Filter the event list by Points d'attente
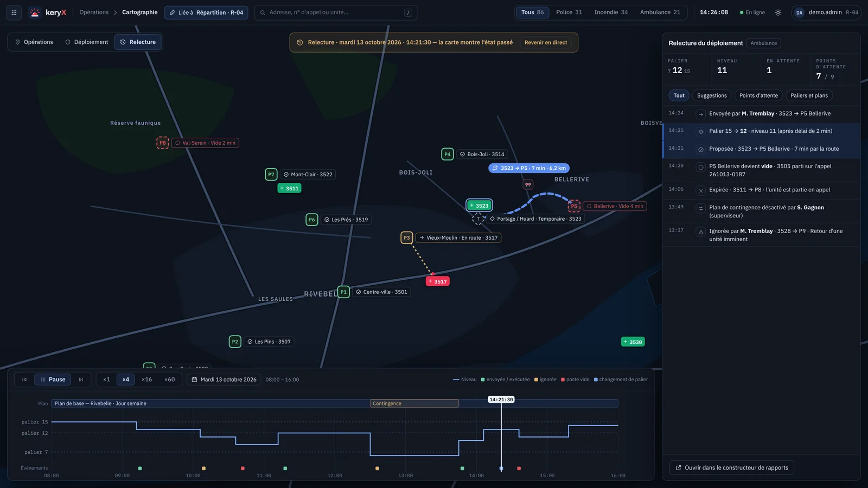 [758, 95]
